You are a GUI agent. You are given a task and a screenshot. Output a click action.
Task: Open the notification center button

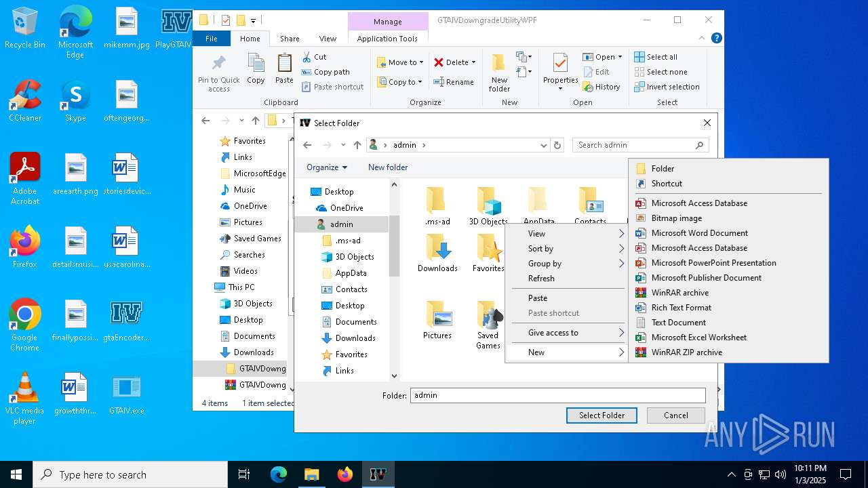point(846,474)
